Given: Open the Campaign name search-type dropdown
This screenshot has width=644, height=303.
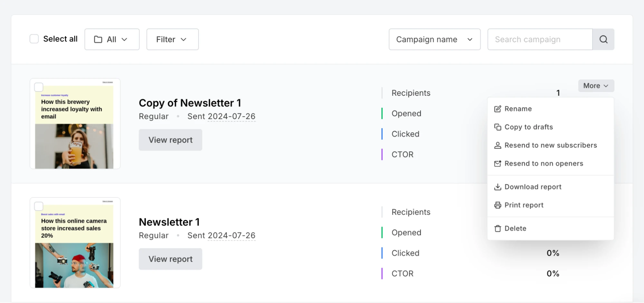Looking at the screenshot, I should pyautogui.click(x=434, y=39).
